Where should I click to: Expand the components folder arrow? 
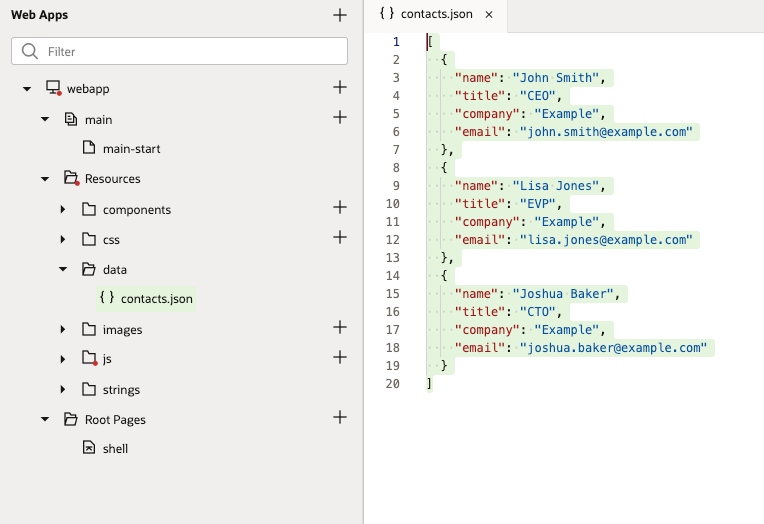click(63, 209)
